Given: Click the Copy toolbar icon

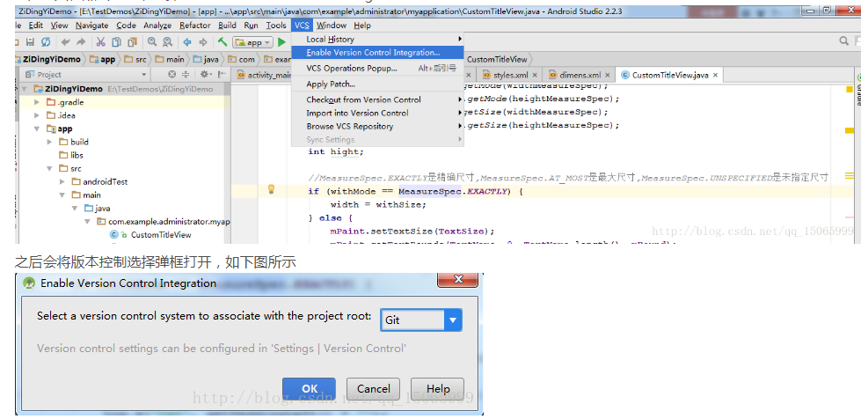Looking at the screenshot, I should (116, 42).
